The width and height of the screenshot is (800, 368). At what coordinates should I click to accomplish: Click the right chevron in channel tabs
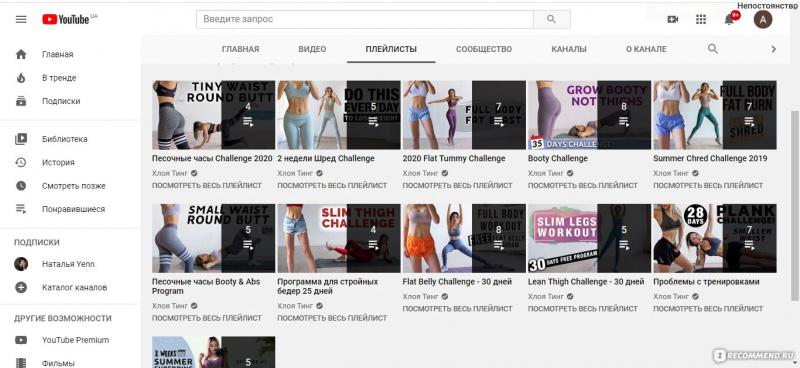773,50
